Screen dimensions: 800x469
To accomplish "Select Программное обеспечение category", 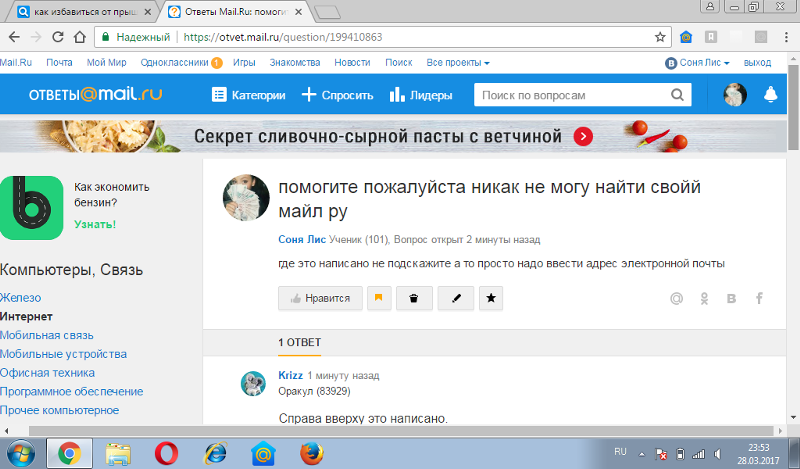I will point(71,391).
